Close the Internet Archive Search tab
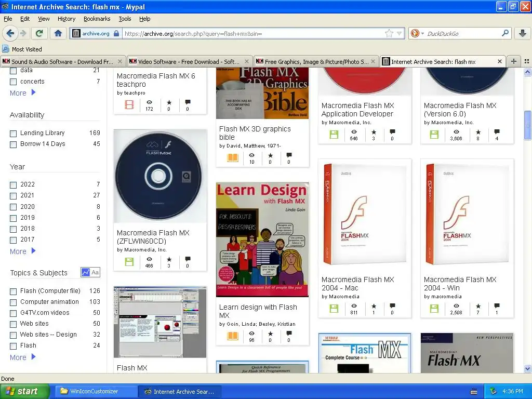Image resolution: width=532 pixels, height=399 pixels. click(499, 61)
